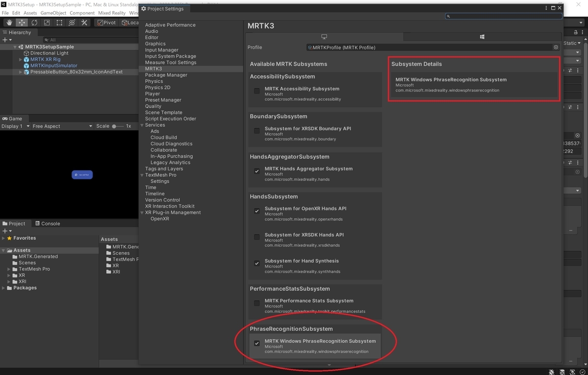The width and height of the screenshot is (588, 375).
Task: Expand MRTK XR Rig in Hierarchy
Action: [21, 59]
